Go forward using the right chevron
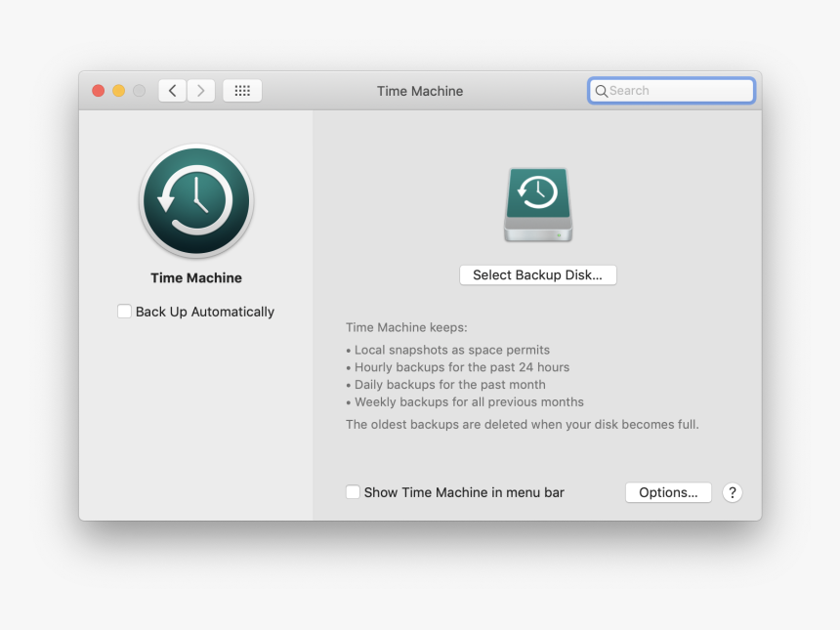840x630 pixels. pos(201,91)
